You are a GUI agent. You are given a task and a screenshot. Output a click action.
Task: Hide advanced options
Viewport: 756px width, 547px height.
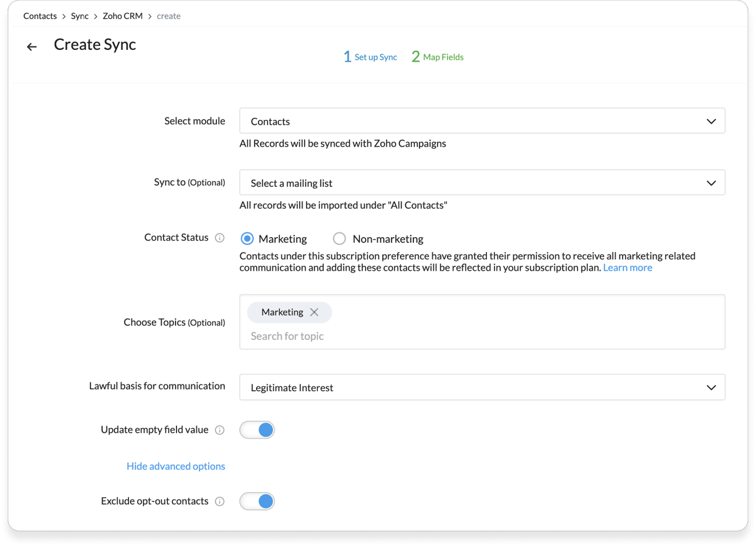tap(175, 466)
